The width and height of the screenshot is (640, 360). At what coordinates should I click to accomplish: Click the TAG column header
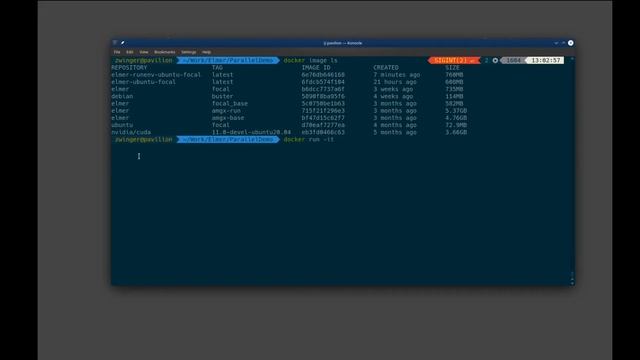tap(217, 68)
